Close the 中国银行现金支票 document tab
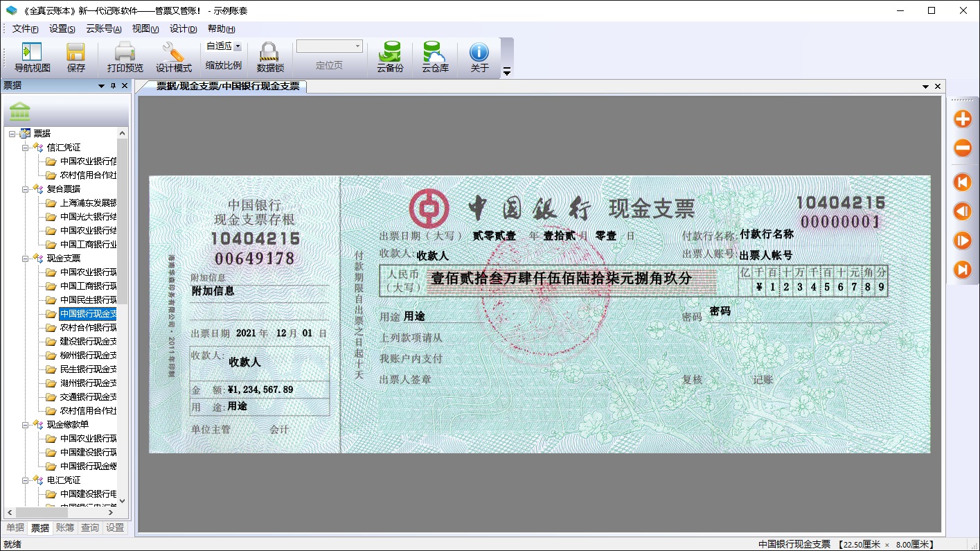This screenshot has height=551, width=980. 938,87
